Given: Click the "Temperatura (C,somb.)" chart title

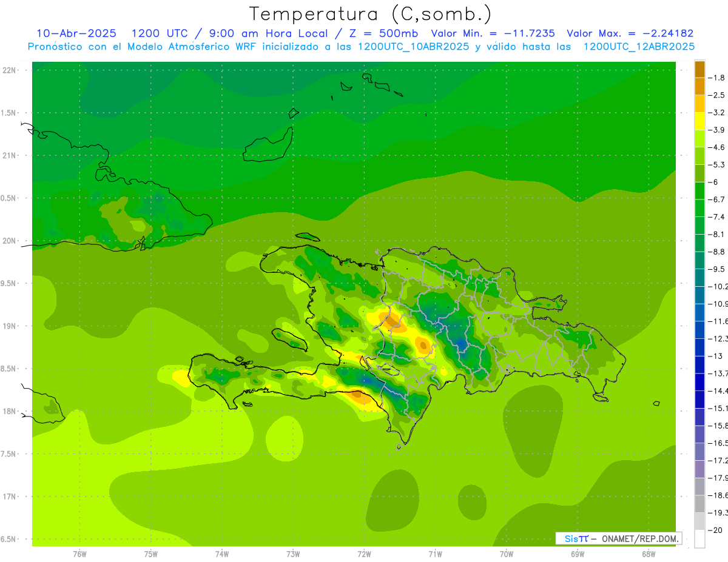Looking at the screenshot, I should [x=369, y=15].
